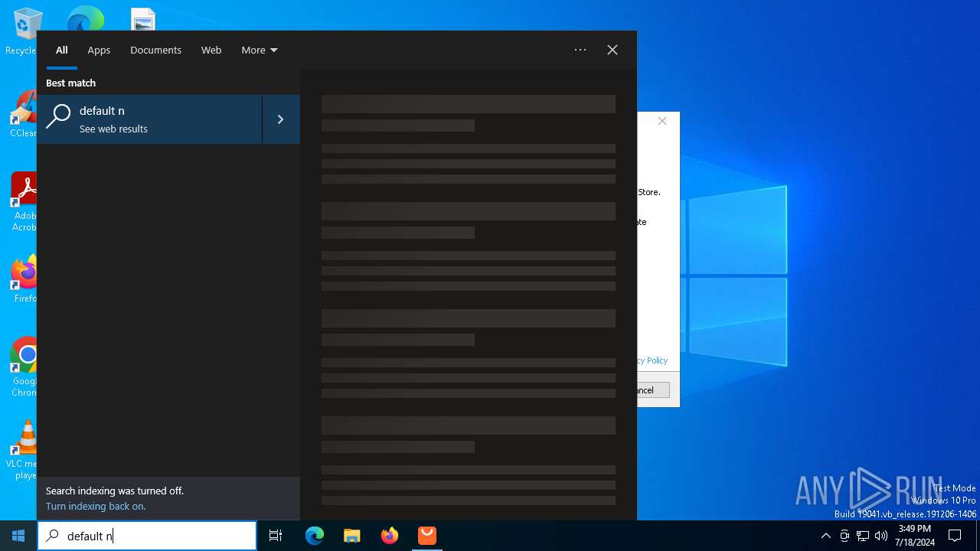Open the Windows Start menu
This screenshot has height=551, width=980.
click(x=18, y=536)
